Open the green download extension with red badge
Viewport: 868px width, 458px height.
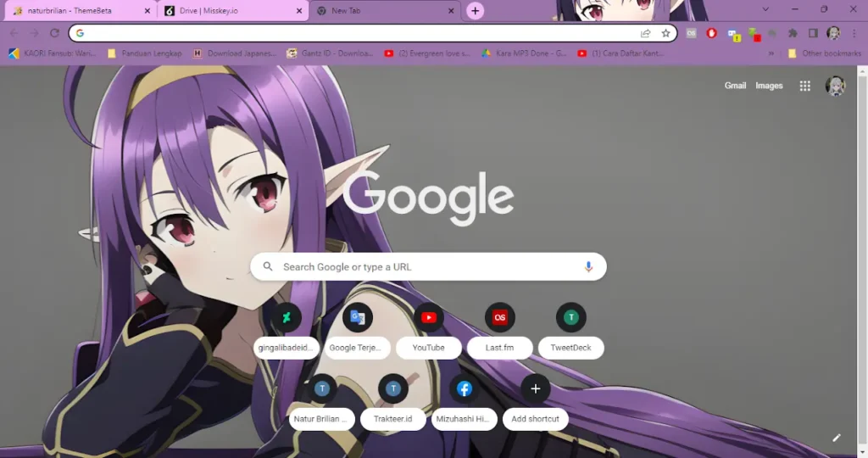(754, 35)
